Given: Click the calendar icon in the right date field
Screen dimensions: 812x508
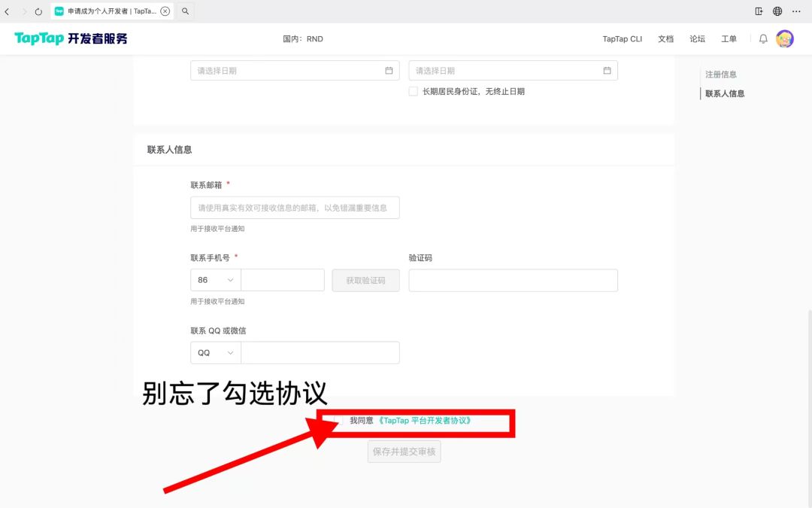Looking at the screenshot, I should (x=607, y=71).
